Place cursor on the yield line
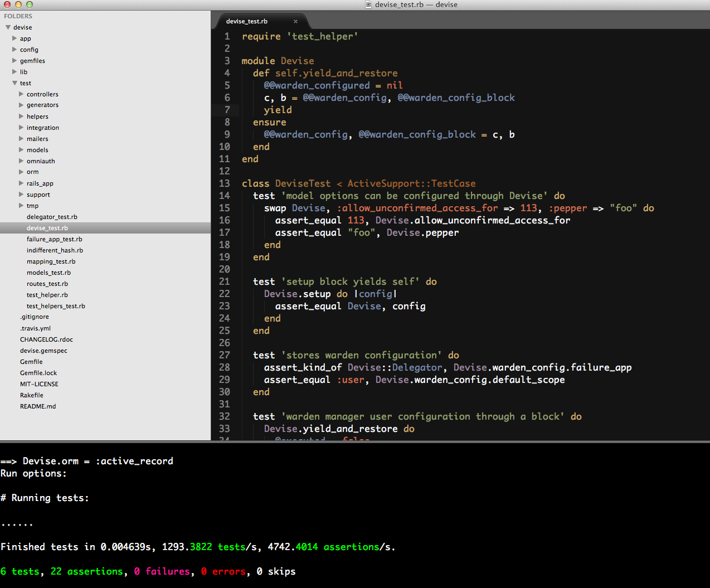Screen dimensions: 710x588 coord(278,110)
